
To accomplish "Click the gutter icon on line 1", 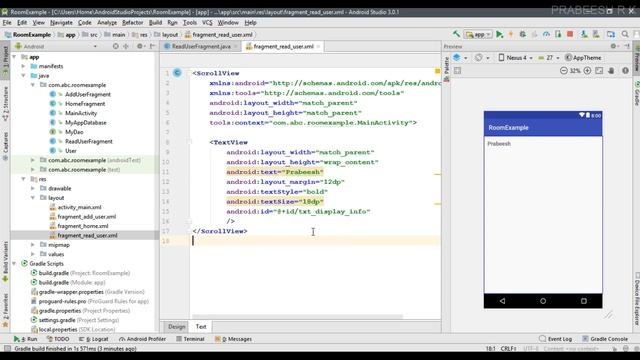I will [177, 73].
